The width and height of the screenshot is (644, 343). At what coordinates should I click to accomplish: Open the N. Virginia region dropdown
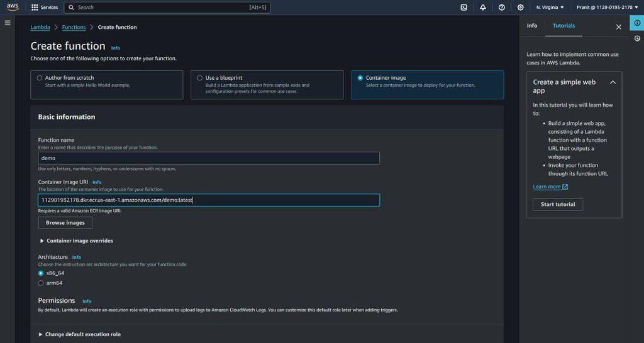pyautogui.click(x=550, y=8)
